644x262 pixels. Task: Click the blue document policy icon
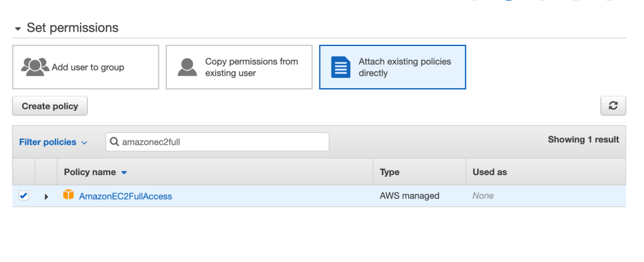point(340,67)
